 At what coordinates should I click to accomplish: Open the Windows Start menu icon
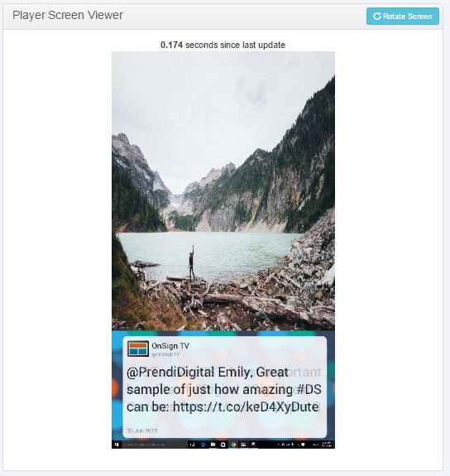pyautogui.click(x=117, y=445)
